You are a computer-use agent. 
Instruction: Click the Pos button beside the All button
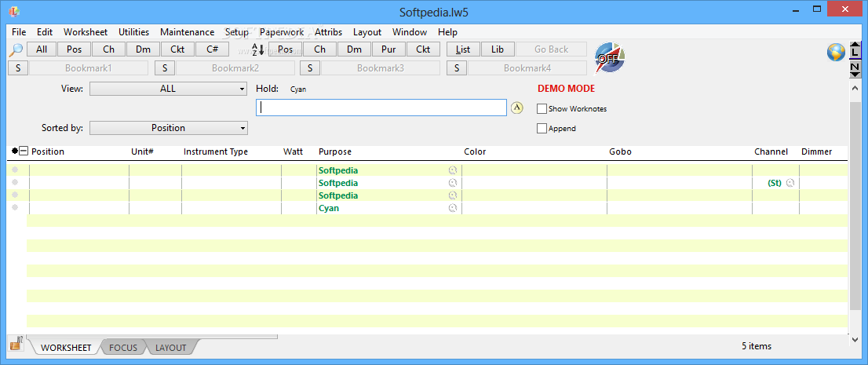click(75, 49)
